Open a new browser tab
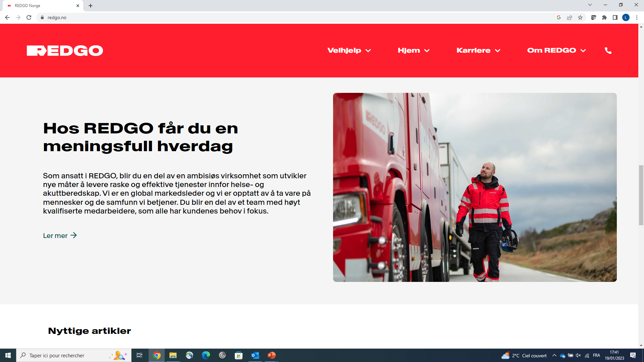The height and width of the screenshot is (362, 644). click(x=91, y=6)
